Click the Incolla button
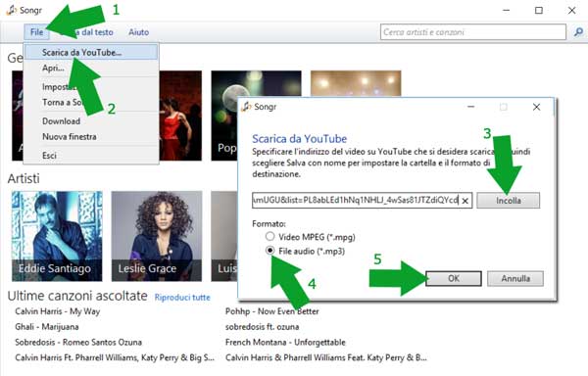Viewport: 588px width, 376px height. click(508, 201)
